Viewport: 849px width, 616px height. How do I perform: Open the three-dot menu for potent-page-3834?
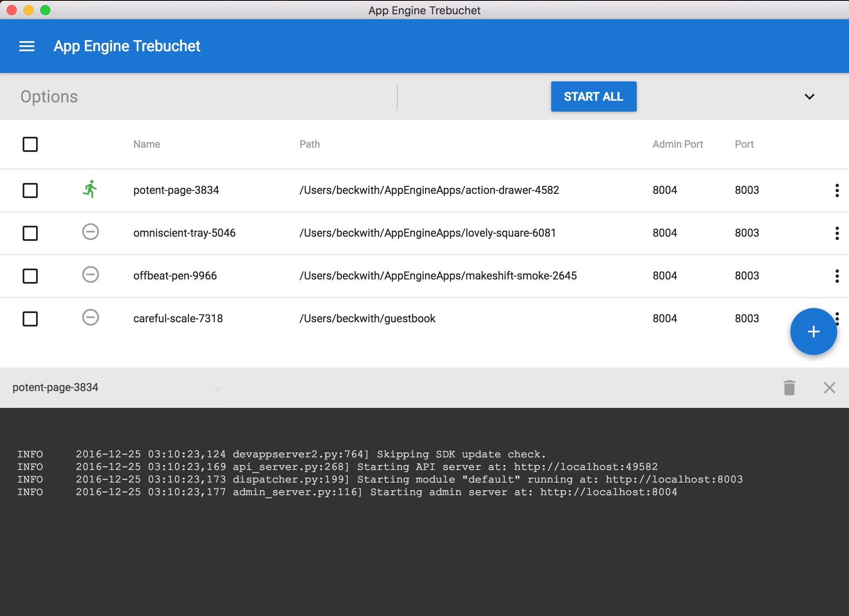(837, 191)
